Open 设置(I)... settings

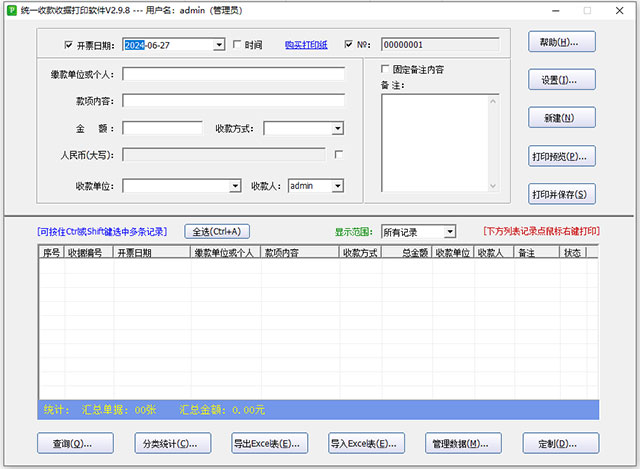pos(562,80)
